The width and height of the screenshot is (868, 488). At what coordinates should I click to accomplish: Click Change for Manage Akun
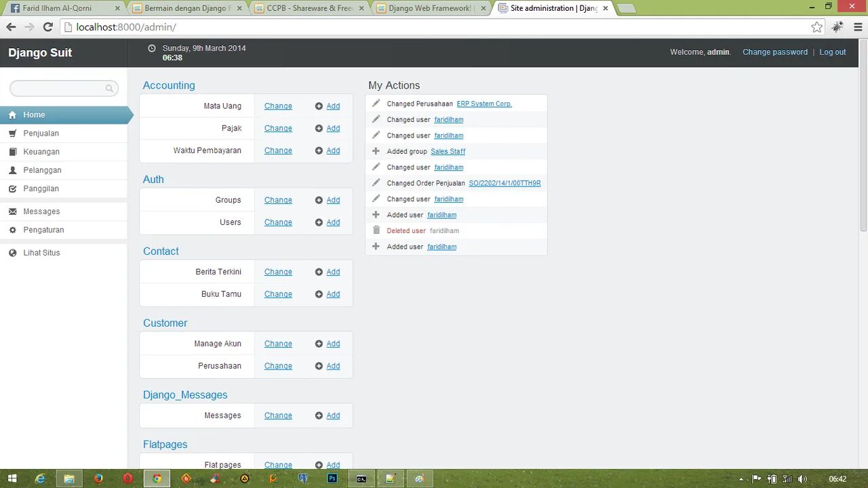pyautogui.click(x=278, y=344)
